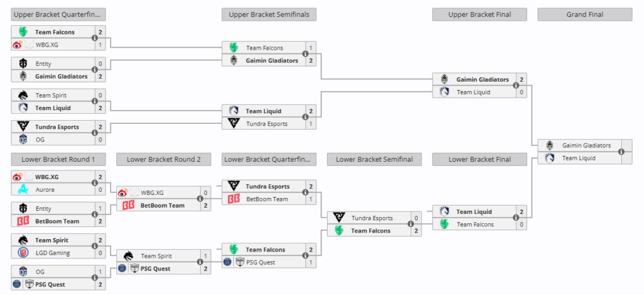Click the Aurora team logo
This screenshot has width=644, height=295.
tap(23, 189)
